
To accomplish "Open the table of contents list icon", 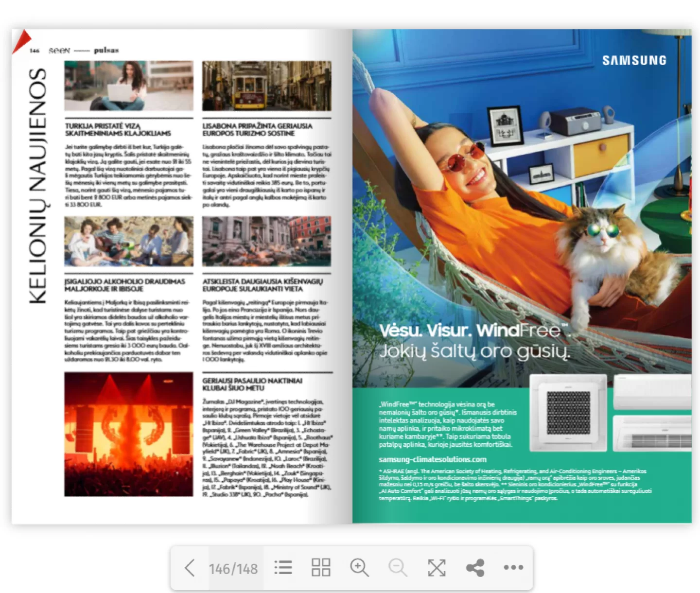I will (283, 568).
